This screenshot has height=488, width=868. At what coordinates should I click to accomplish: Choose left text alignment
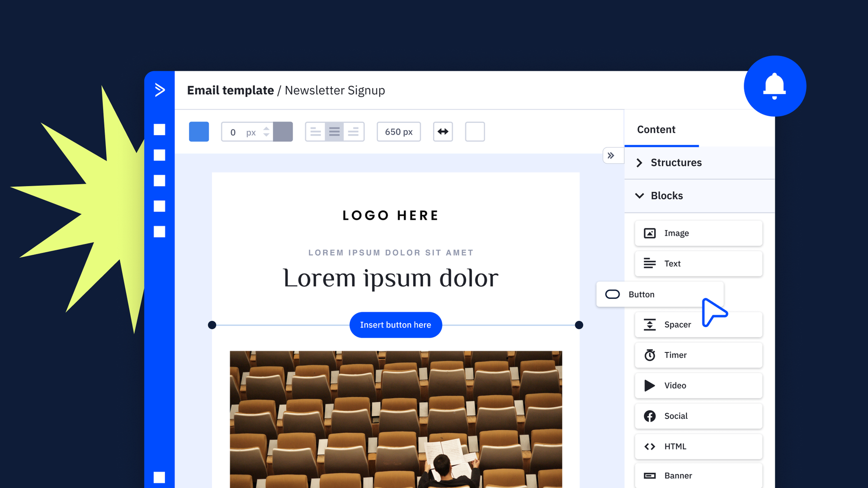(x=316, y=132)
